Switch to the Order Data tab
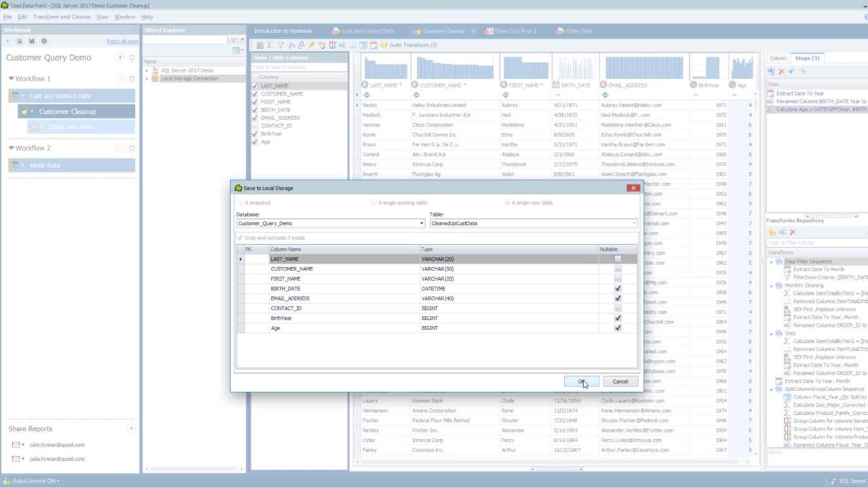This screenshot has width=868, height=488. tap(574, 31)
